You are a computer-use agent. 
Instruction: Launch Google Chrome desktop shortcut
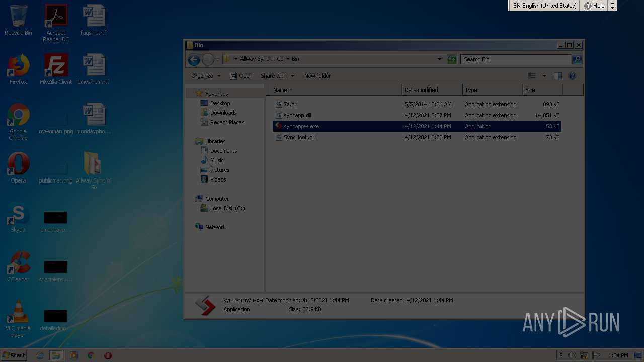tap(18, 122)
